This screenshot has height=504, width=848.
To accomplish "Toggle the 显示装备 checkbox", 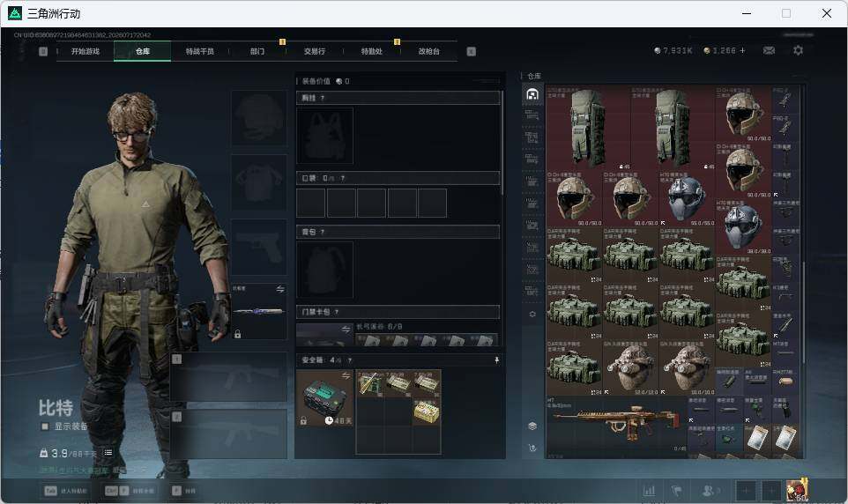I will pos(46,426).
